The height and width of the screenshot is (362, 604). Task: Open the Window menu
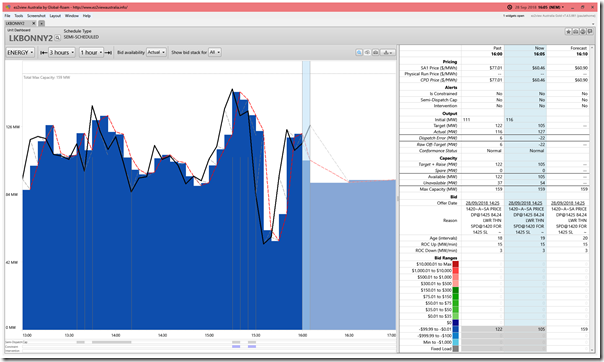pos(72,16)
